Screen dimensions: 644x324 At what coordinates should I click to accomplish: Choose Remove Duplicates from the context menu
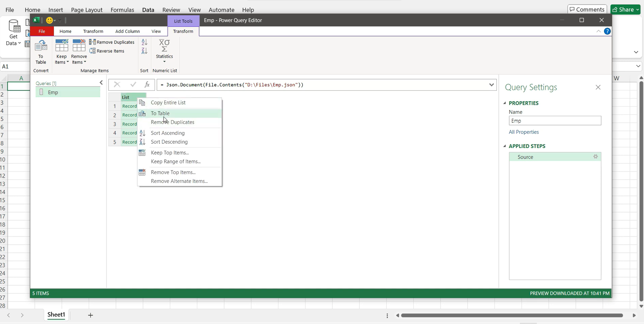pyautogui.click(x=180, y=122)
